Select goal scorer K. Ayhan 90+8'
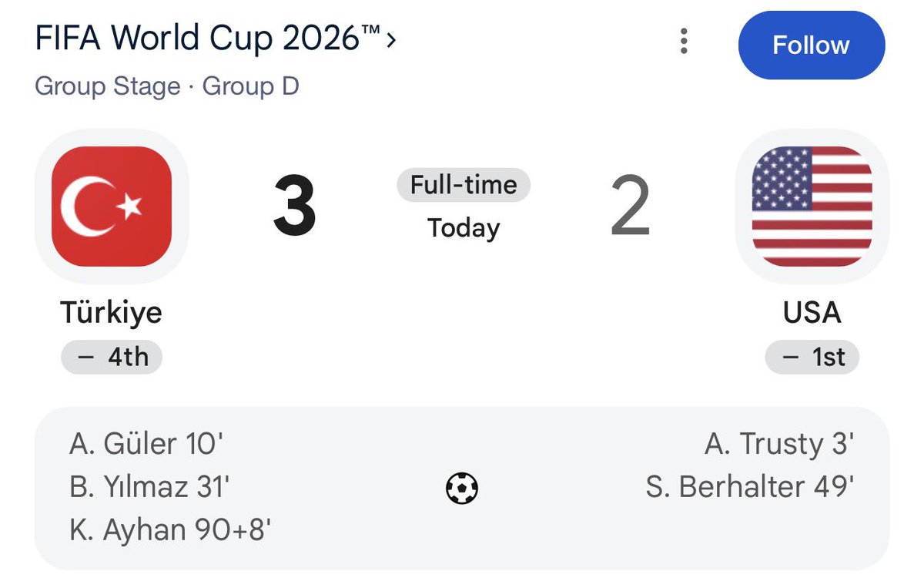This screenshot has width=924, height=578. point(170,530)
